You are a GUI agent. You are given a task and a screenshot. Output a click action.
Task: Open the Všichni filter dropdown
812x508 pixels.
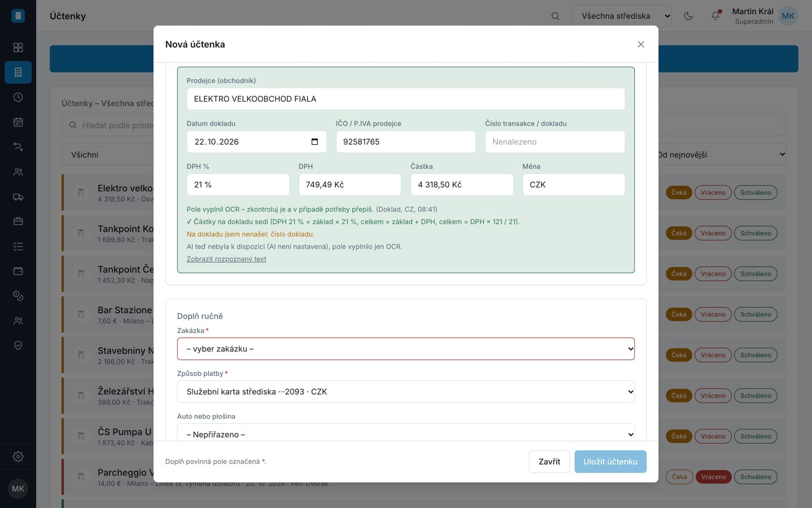pos(108,154)
